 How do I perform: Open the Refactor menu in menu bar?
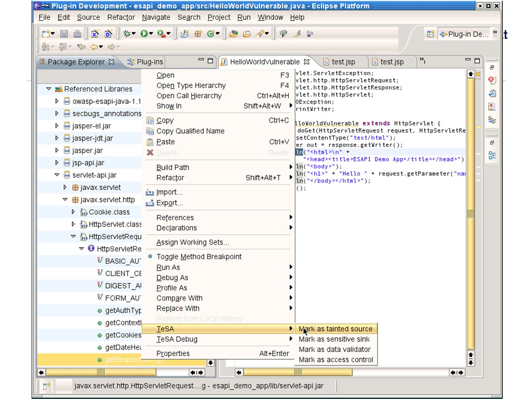(121, 17)
